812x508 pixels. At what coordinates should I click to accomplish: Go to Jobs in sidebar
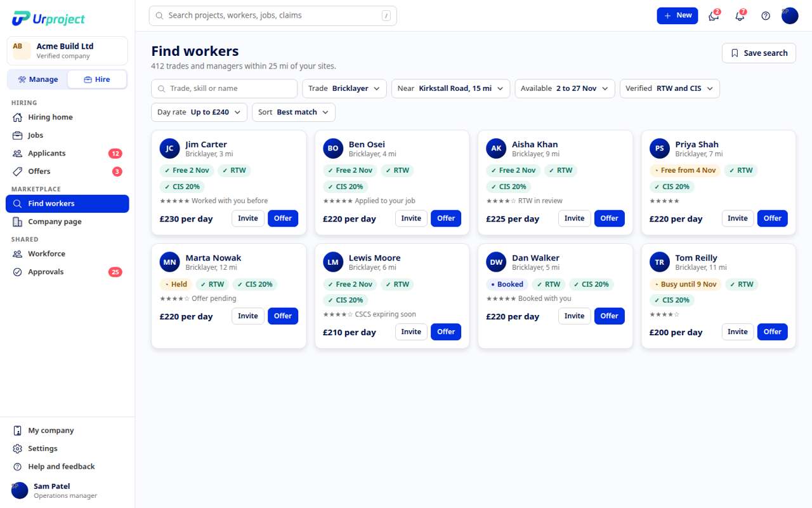pos(67,135)
